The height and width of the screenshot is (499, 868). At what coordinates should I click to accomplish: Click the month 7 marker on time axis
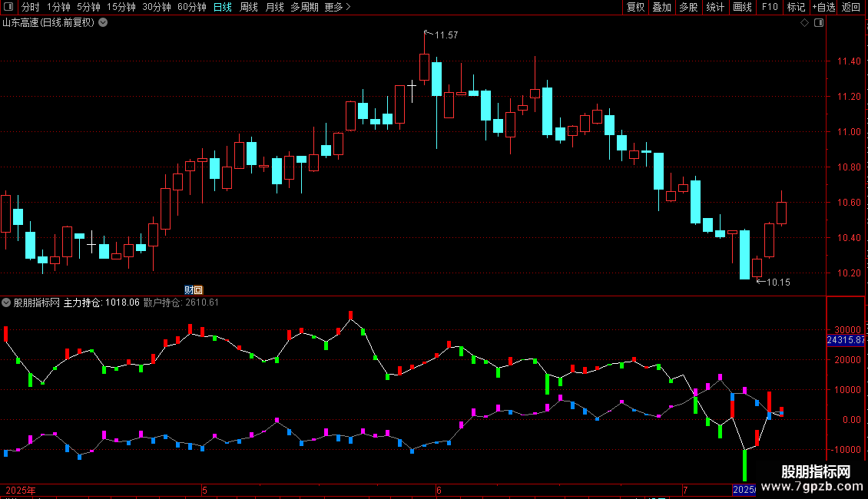684,490
